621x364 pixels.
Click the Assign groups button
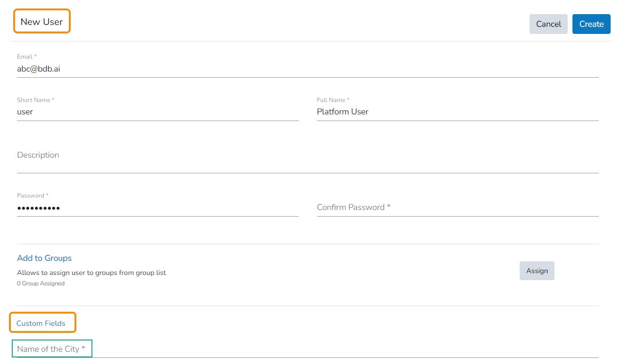[x=537, y=271]
